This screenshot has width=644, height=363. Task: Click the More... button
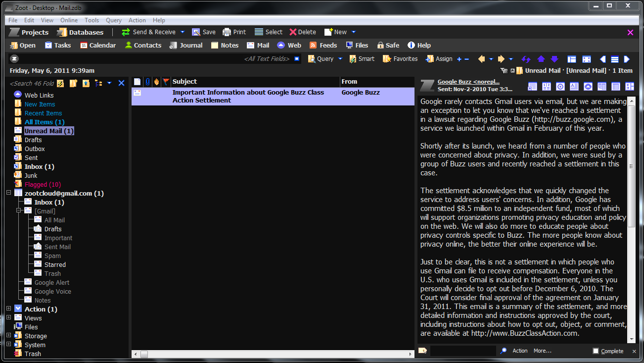coord(542,351)
